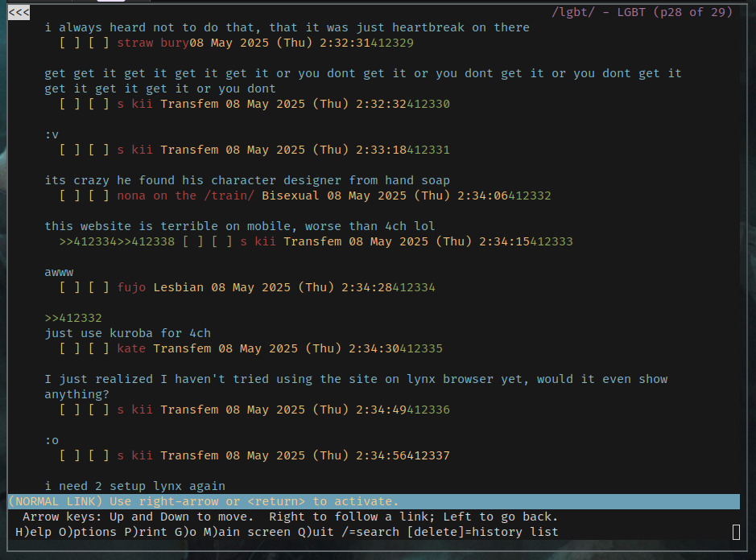Open s kii name link on post 412336
Image resolution: width=756 pixels, height=560 pixels.
135,410
